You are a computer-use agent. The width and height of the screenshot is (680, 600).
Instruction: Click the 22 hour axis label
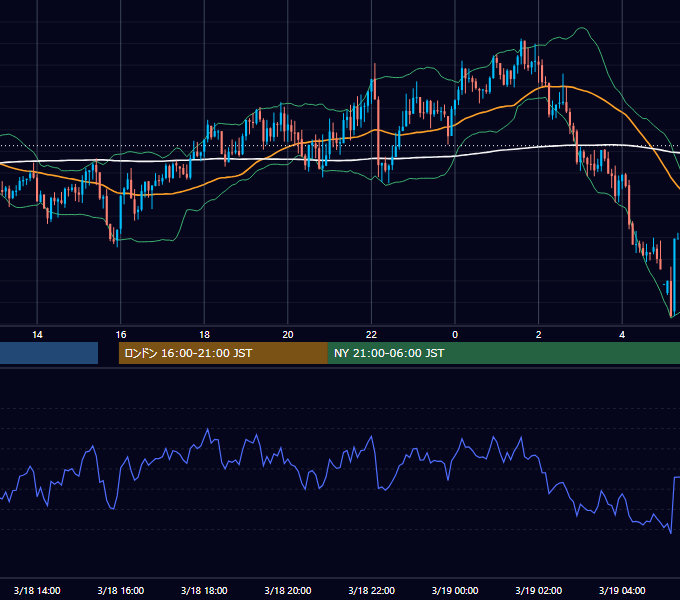[x=371, y=335]
